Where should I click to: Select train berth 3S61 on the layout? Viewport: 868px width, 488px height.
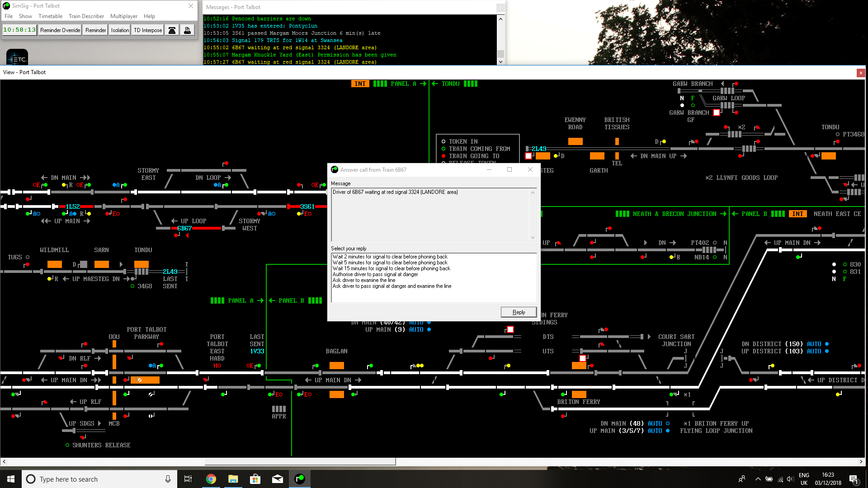click(307, 206)
